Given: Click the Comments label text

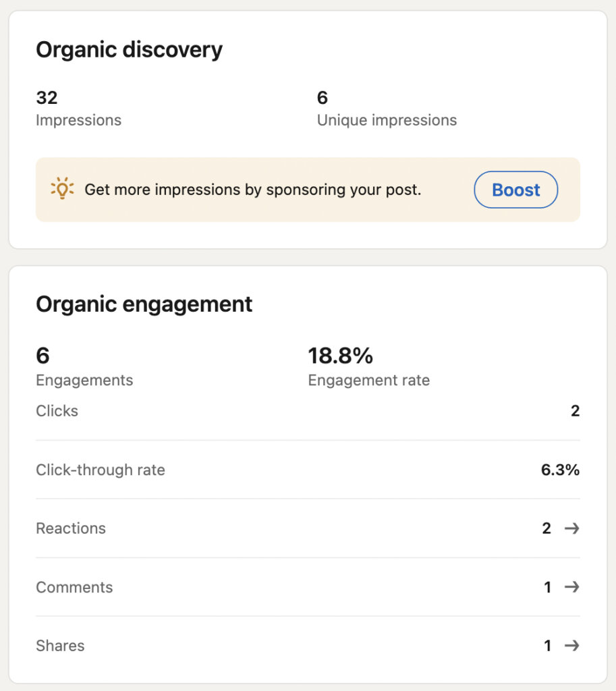Looking at the screenshot, I should click(x=74, y=587).
